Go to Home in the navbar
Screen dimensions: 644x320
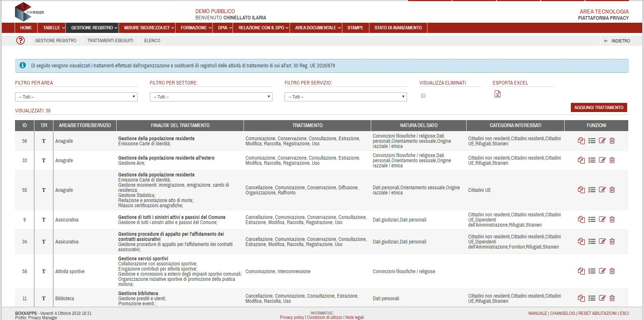pos(26,28)
